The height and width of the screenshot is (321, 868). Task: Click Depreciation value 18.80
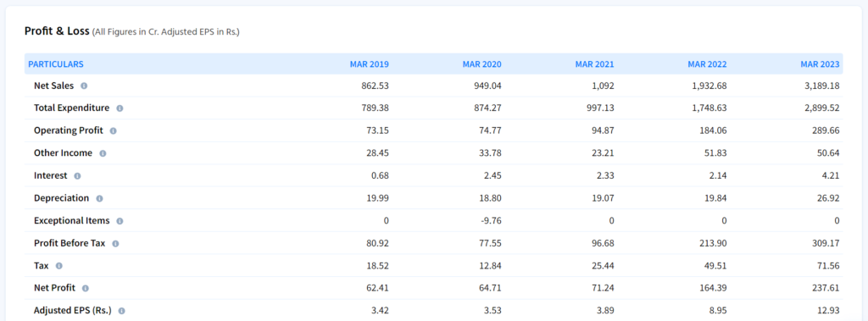(x=491, y=197)
